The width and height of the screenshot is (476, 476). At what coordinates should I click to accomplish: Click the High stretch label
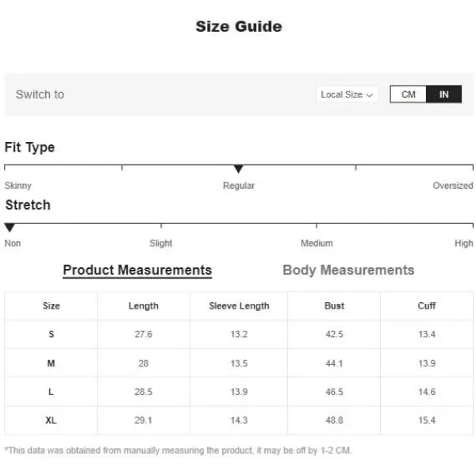(x=463, y=244)
